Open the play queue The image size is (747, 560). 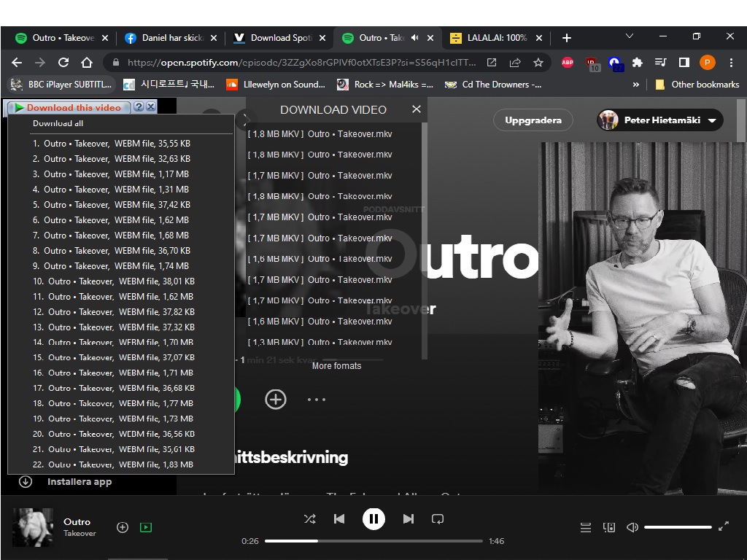[586, 527]
